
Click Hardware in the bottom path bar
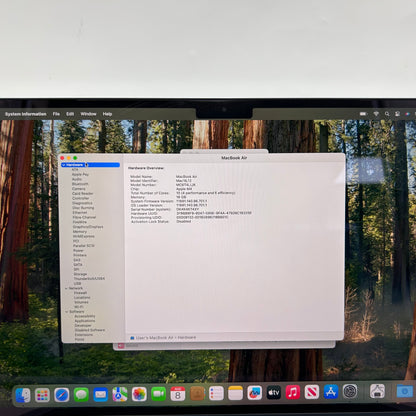point(187,338)
